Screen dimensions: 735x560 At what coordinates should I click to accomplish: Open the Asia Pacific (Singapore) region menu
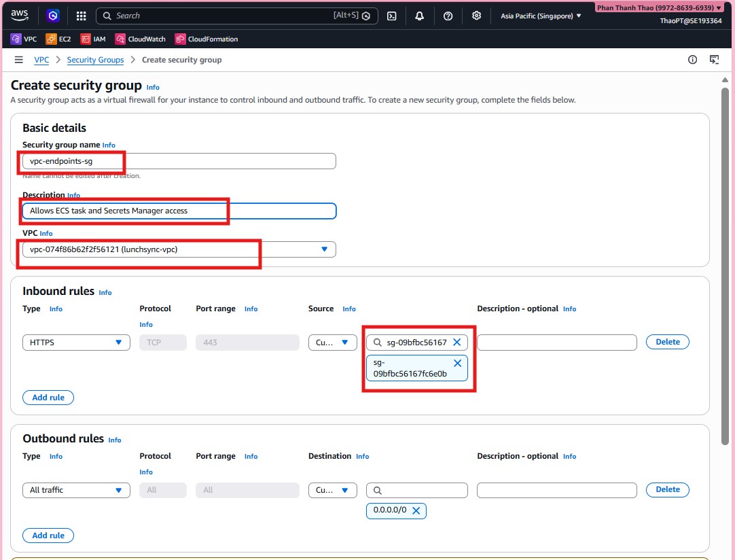[x=541, y=16]
